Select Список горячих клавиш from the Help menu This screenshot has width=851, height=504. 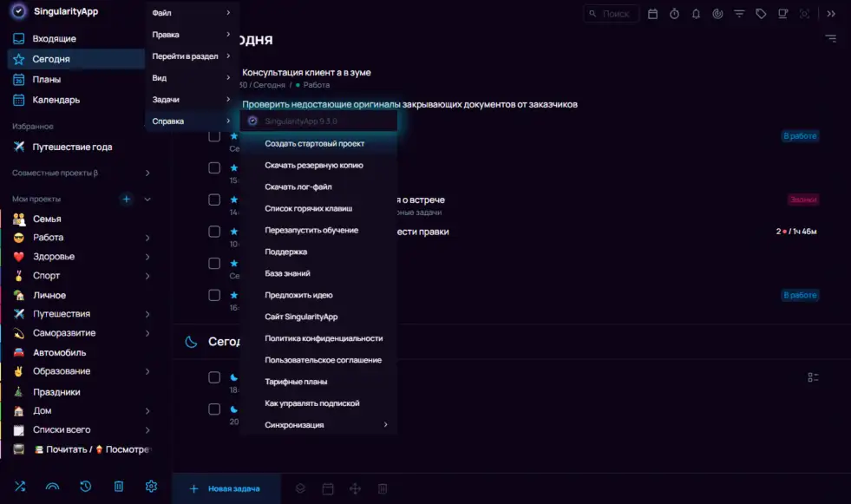pos(309,208)
